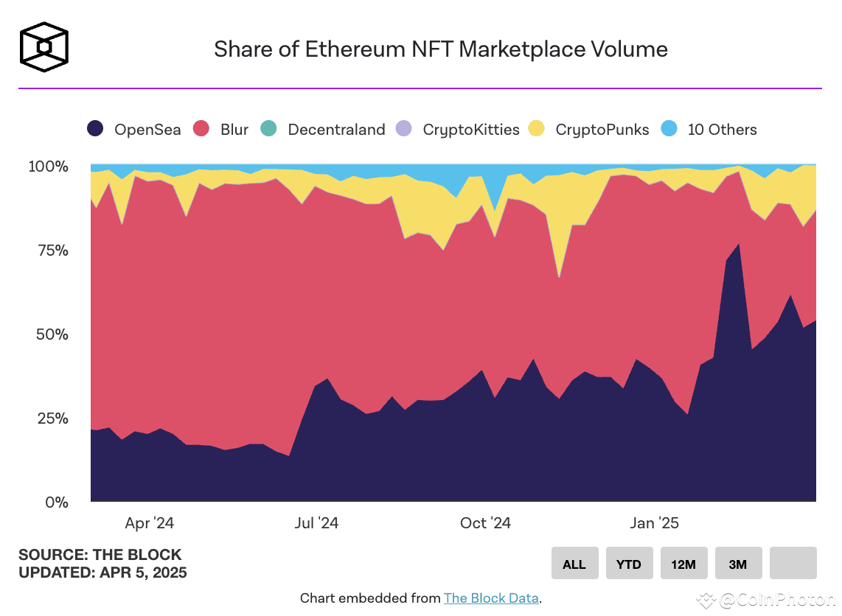
Task: Click the CryptoKitties purple legend dot
Action: click(x=404, y=129)
